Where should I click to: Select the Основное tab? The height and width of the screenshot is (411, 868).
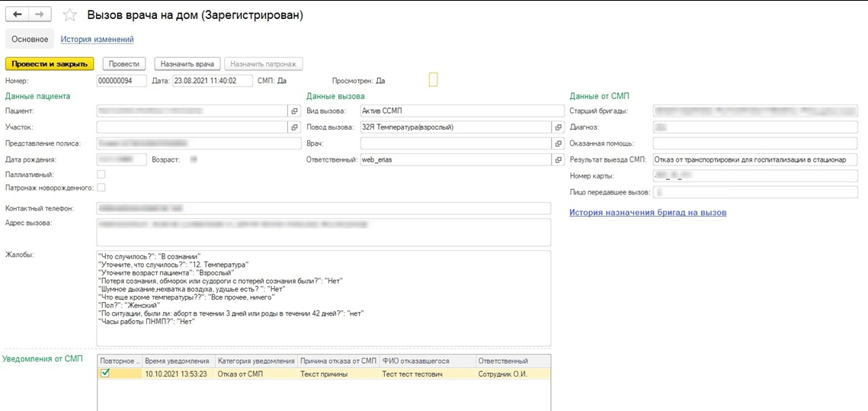click(x=30, y=40)
